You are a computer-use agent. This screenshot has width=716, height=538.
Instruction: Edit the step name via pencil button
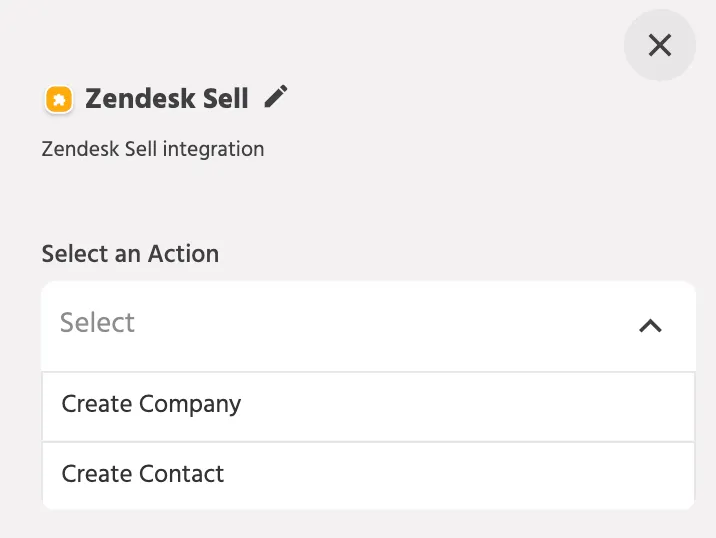(x=276, y=97)
